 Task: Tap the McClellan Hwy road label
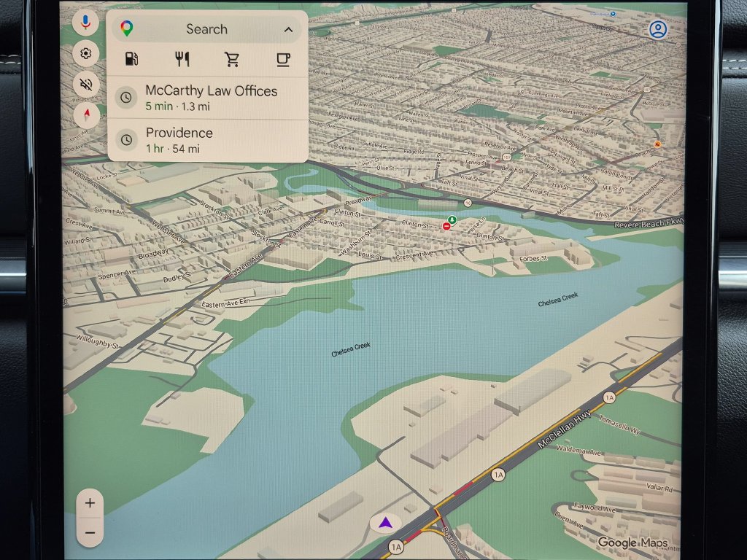[565, 429]
